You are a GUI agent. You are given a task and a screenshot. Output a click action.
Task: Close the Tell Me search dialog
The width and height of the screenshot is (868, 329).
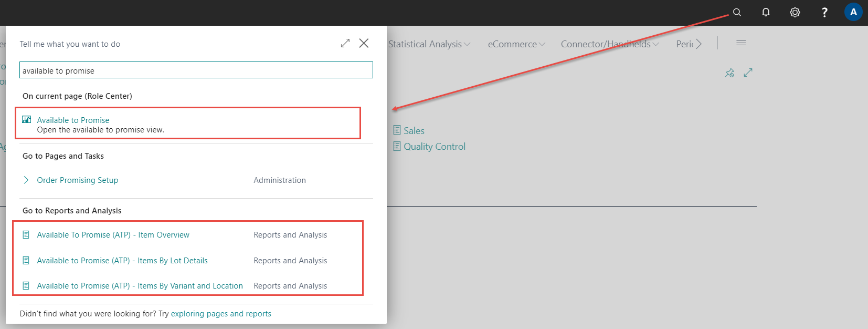tap(364, 43)
